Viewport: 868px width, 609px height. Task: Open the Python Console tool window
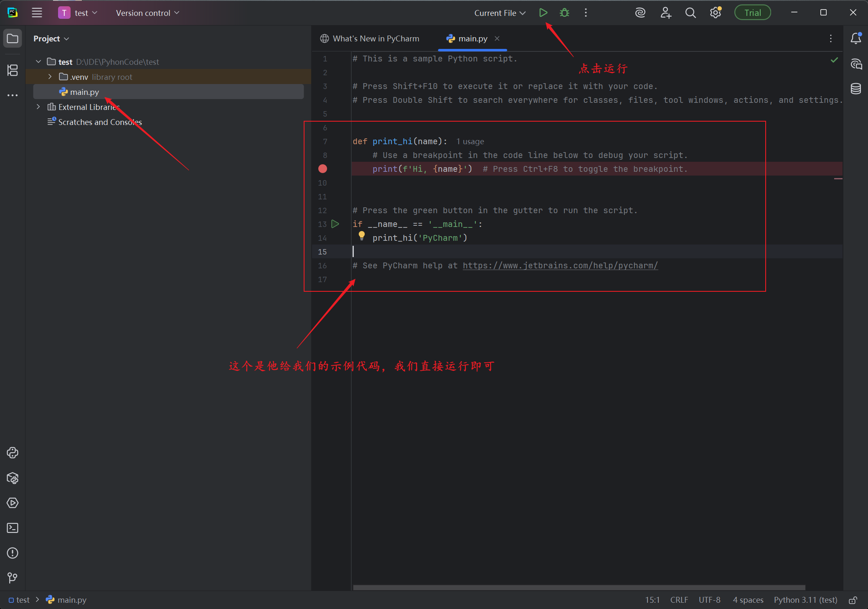pos(13,453)
